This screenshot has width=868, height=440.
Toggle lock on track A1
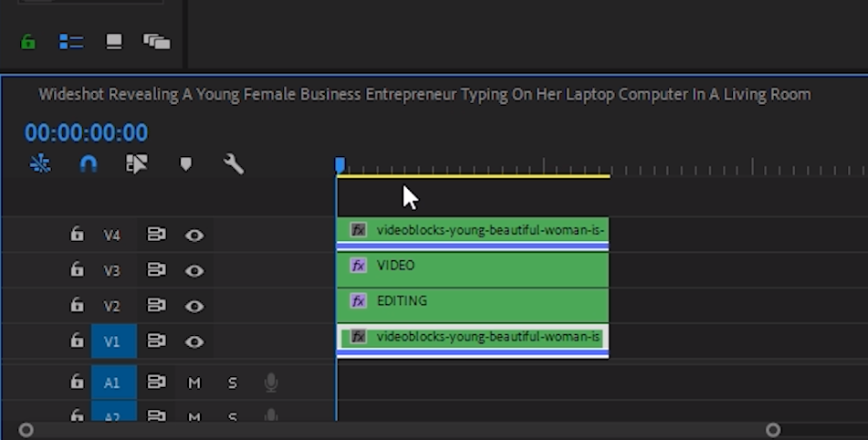[x=77, y=382]
